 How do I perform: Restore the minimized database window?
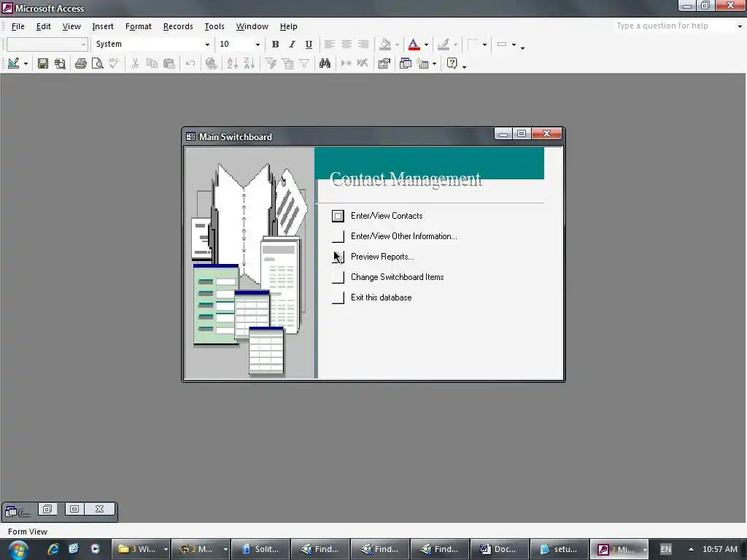point(47,509)
